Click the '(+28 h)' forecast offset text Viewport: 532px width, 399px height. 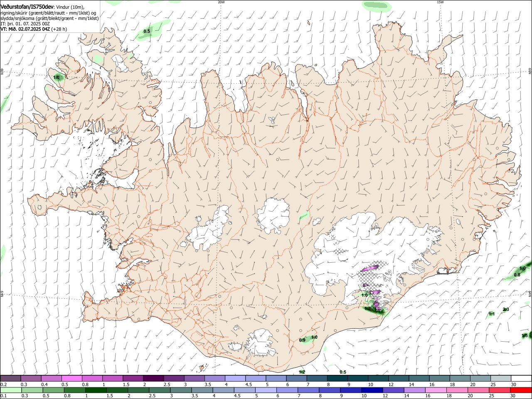click(x=59, y=29)
